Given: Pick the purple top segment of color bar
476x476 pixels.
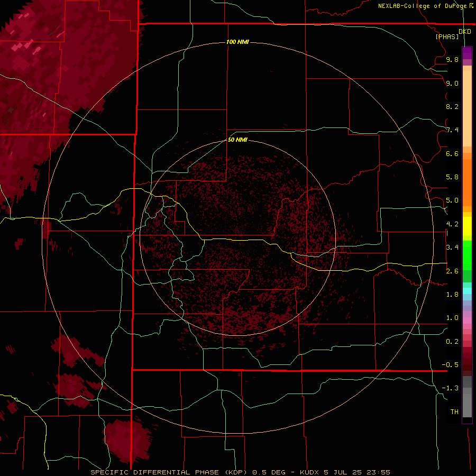Looking at the screenshot, I should [467, 53].
